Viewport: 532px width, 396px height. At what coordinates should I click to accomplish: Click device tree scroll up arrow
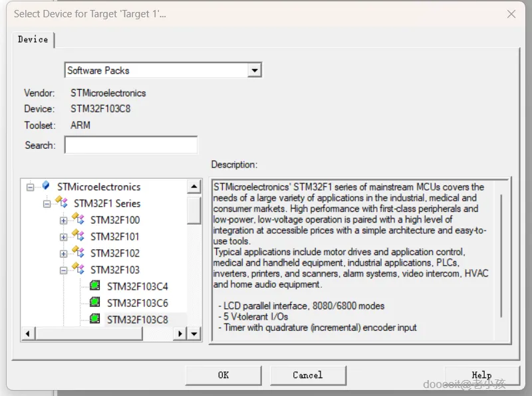[x=194, y=187]
